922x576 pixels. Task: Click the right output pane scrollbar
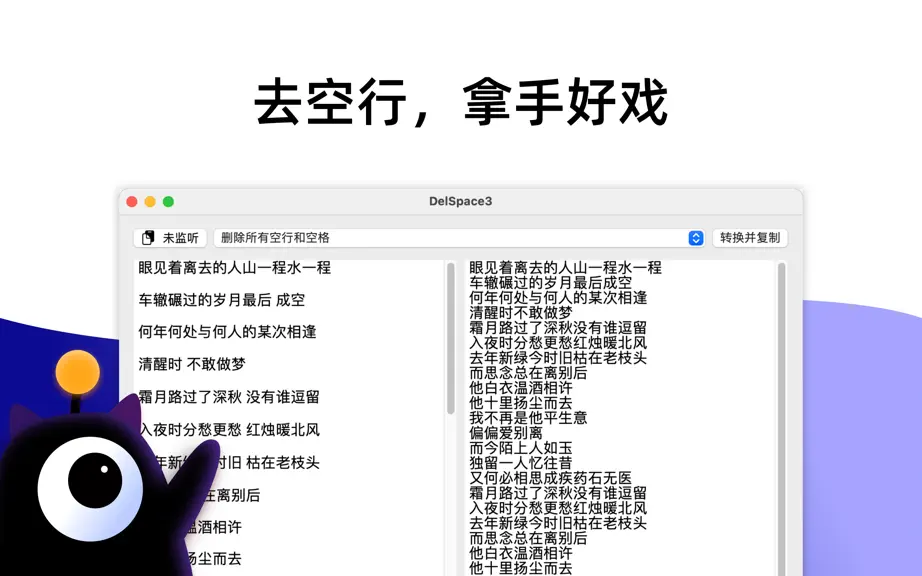tap(781, 418)
